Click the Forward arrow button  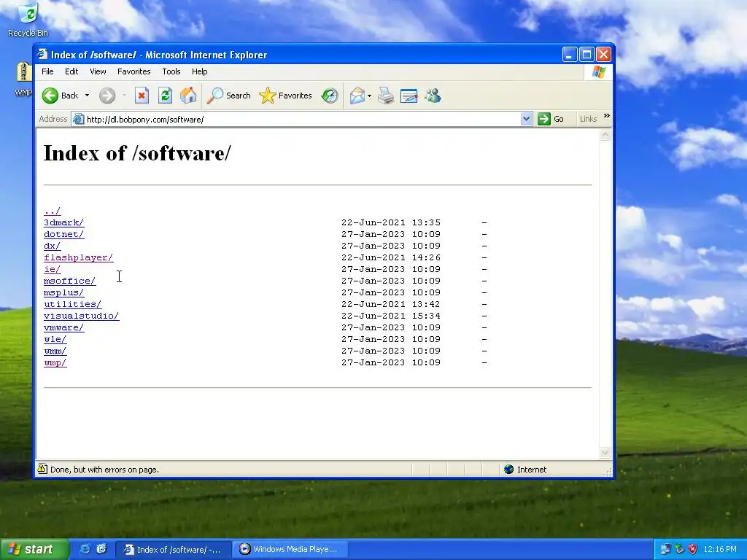pos(107,96)
